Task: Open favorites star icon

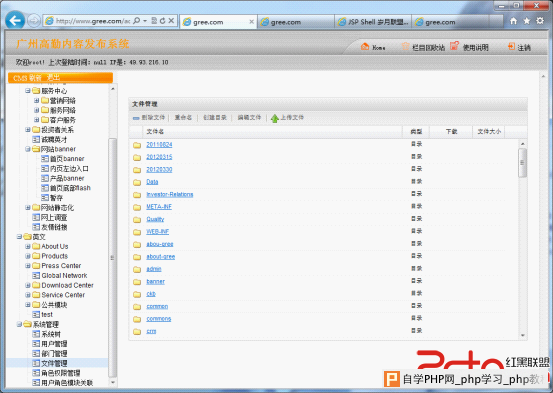Action: tap(527, 21)
